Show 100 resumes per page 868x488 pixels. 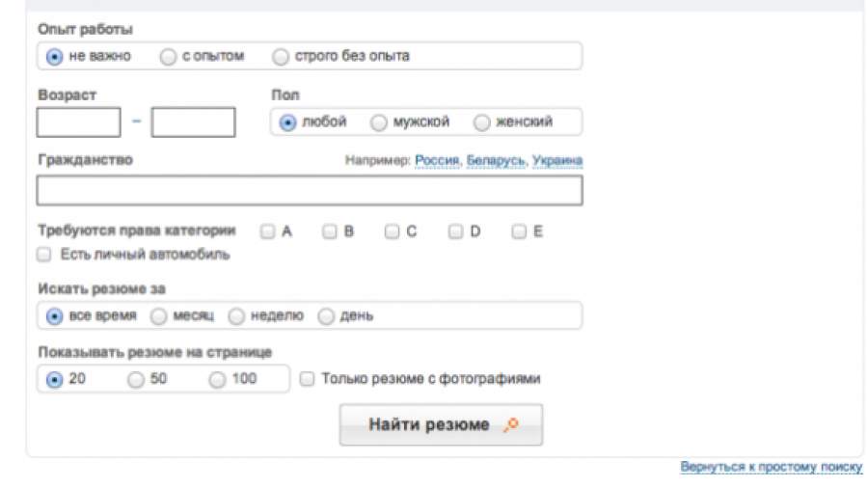(x=217, y=380)
